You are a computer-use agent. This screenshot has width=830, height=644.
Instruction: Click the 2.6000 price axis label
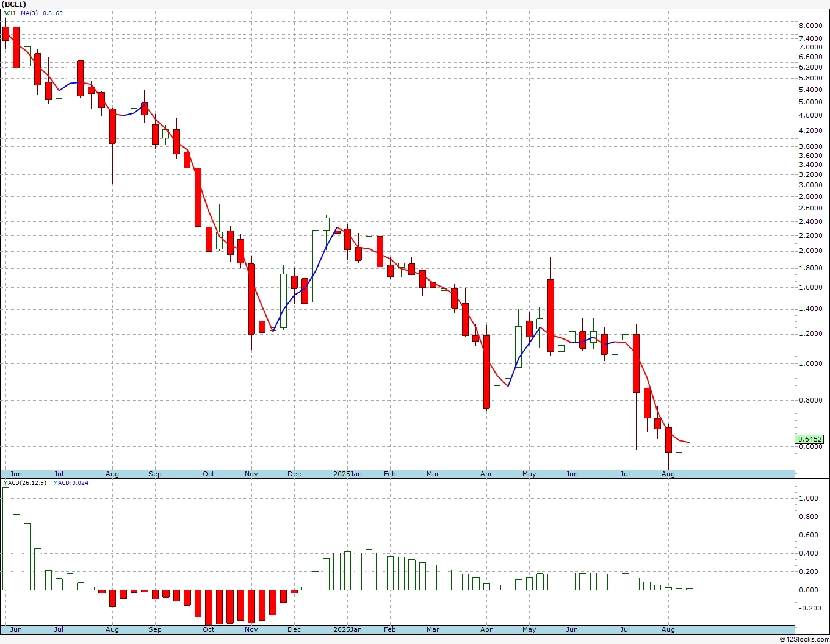click(x=810, y=208)
